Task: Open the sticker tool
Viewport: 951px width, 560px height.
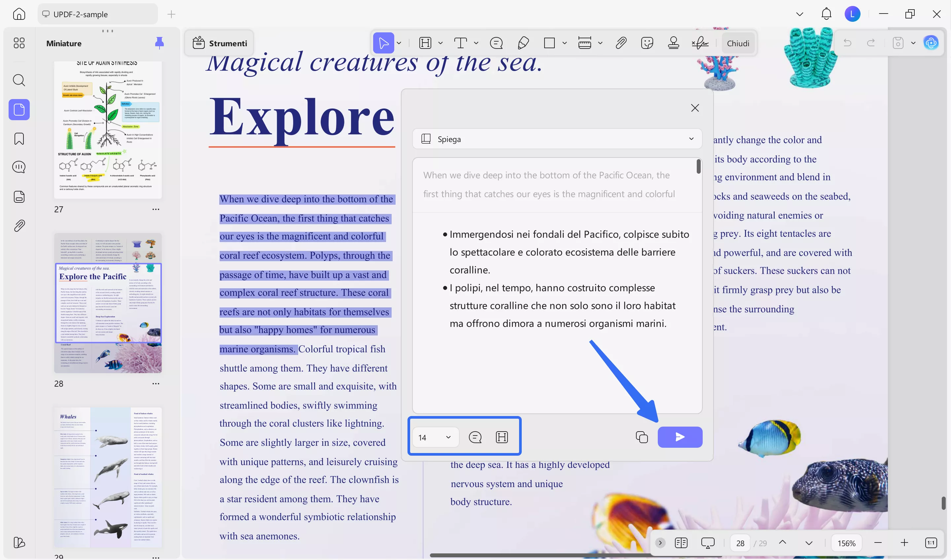Action: (x=647, y=43)
